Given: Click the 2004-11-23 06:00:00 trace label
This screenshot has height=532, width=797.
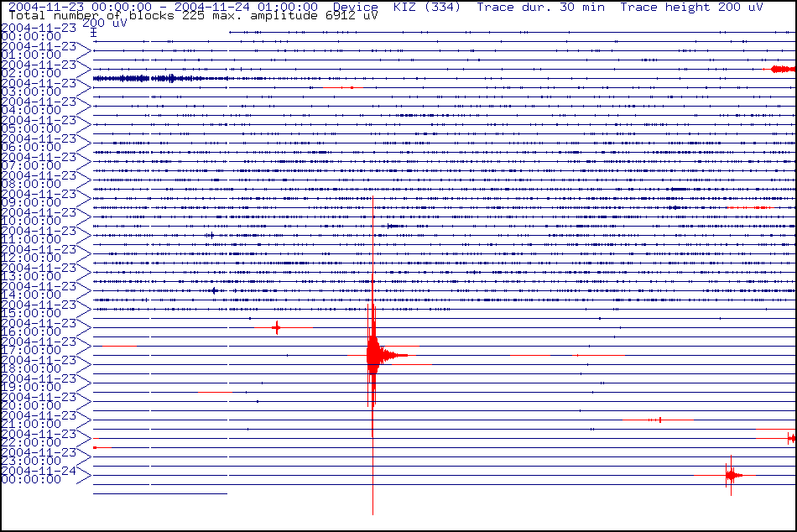Looking at the screenshot, I should pyautogui.click(x=39, y=143).
